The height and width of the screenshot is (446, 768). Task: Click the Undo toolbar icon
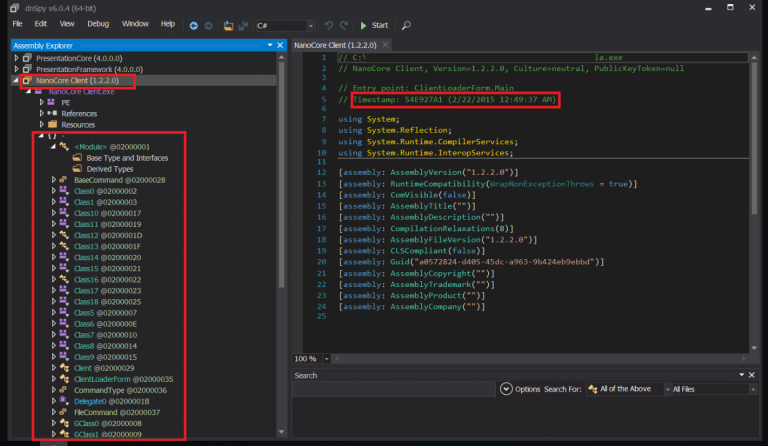[329, 25]
